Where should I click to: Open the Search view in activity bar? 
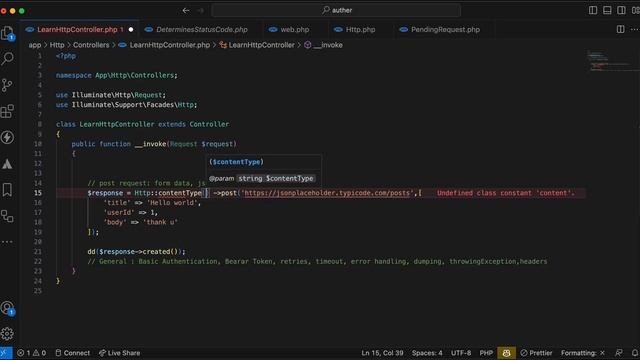pos(7,59)
